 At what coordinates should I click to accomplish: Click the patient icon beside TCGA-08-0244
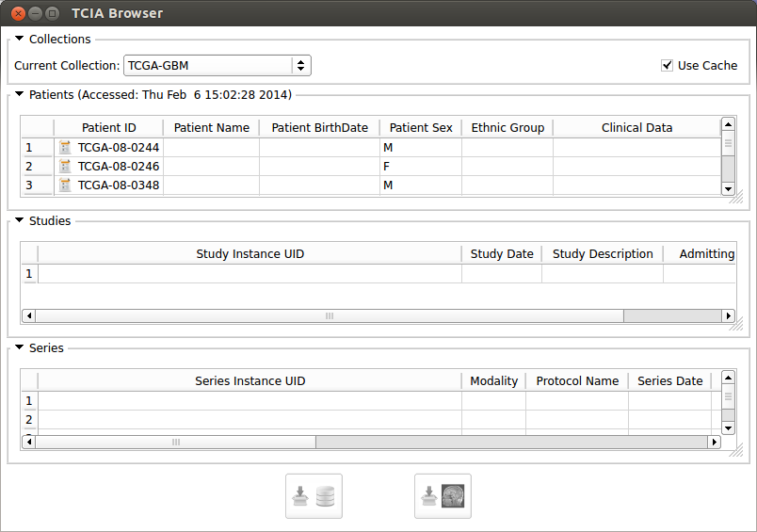click(65, 148)
